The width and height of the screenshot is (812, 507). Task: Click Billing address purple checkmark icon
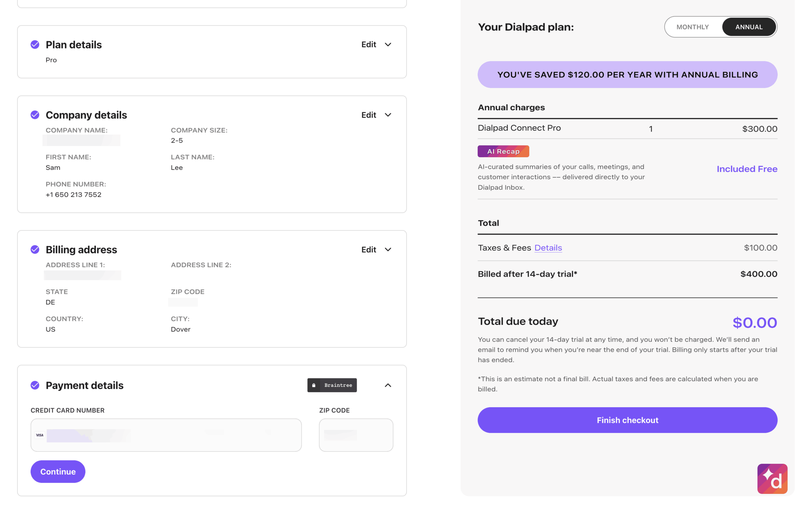click(x=35, y=249)
